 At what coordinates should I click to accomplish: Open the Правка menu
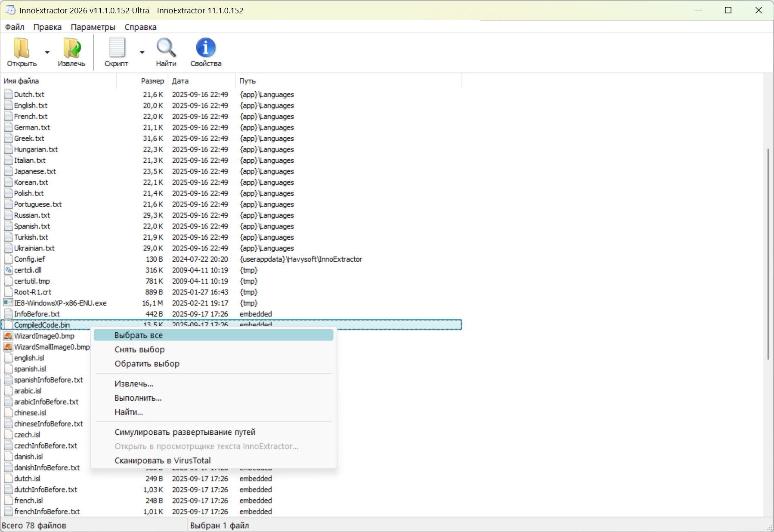(x=47, y=27)
